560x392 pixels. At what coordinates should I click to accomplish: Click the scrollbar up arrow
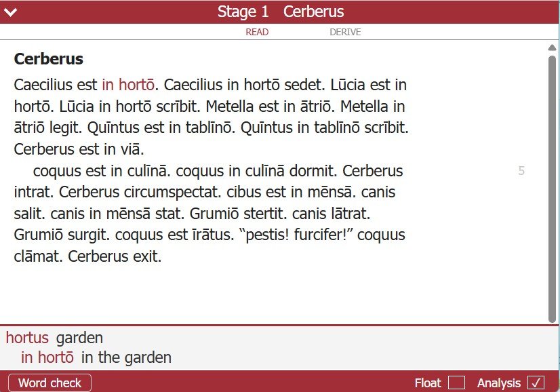553,47
